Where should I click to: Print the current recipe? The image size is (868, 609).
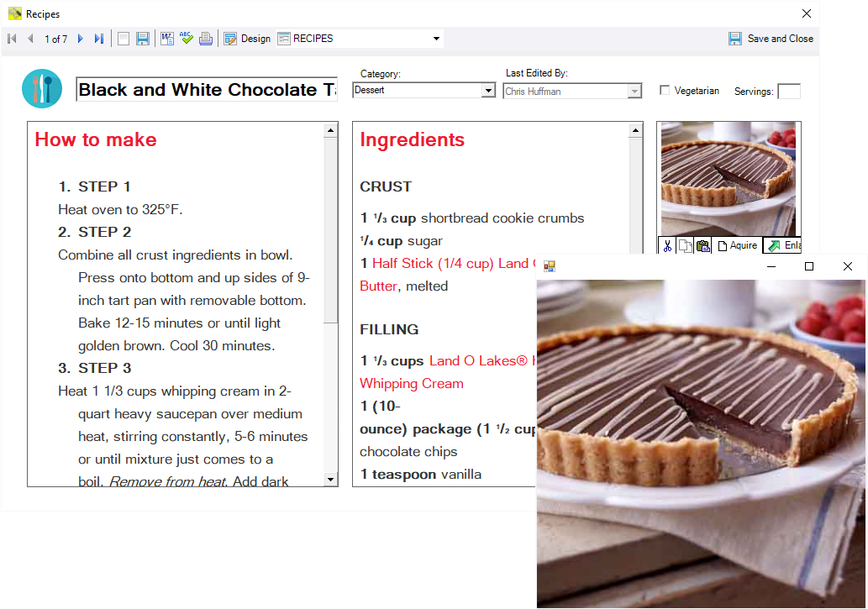tap(206, 38)
